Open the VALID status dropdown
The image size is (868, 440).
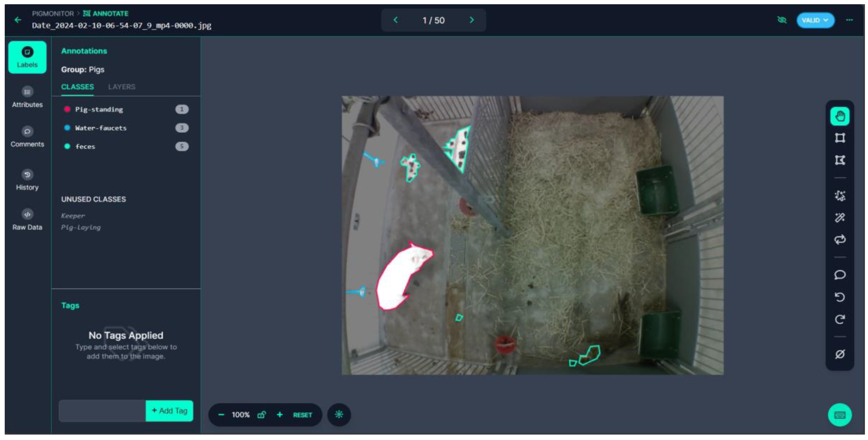(815, 20)
